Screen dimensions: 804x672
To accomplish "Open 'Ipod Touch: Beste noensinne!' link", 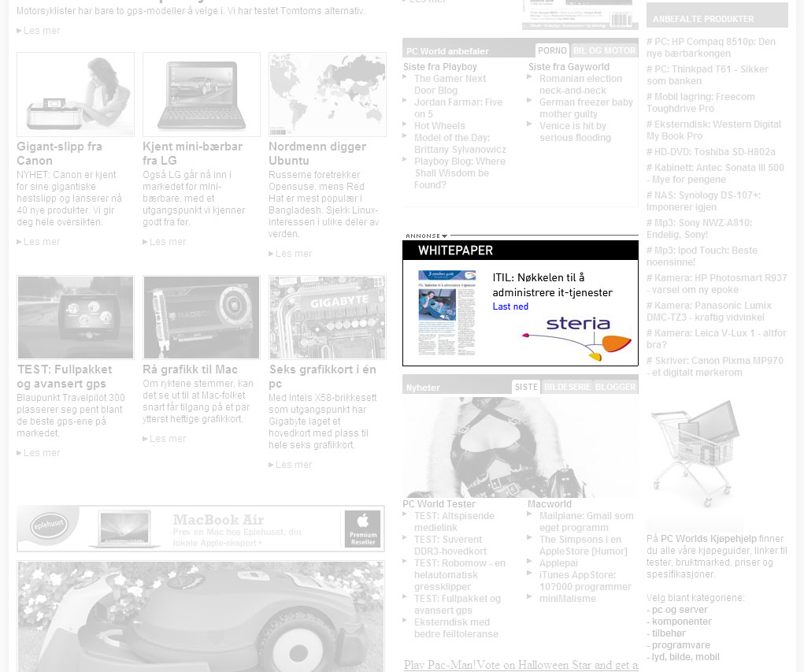I will click(702, 256).
